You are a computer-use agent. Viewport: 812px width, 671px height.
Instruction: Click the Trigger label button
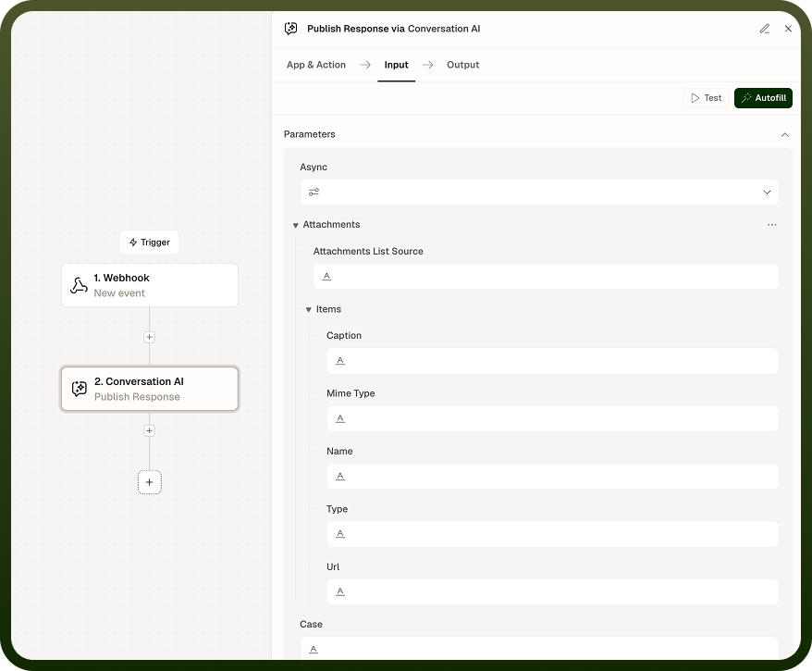tap(149, 242)
